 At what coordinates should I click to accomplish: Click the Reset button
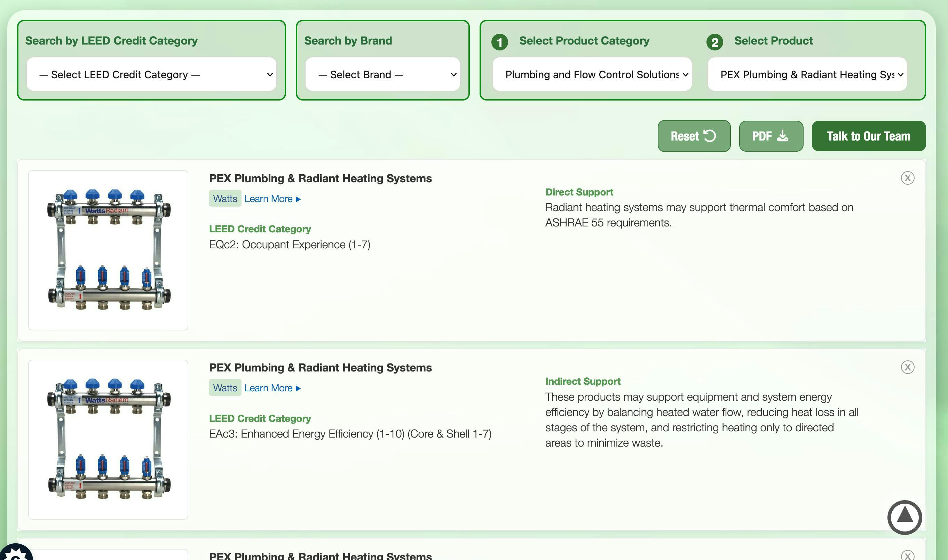point(694,136)
